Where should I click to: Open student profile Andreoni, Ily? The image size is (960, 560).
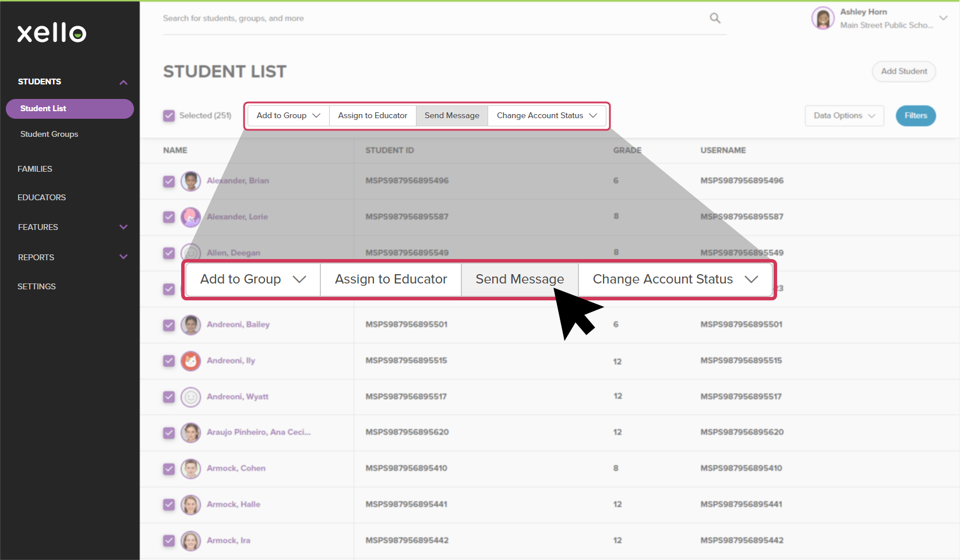click(231, 361)
